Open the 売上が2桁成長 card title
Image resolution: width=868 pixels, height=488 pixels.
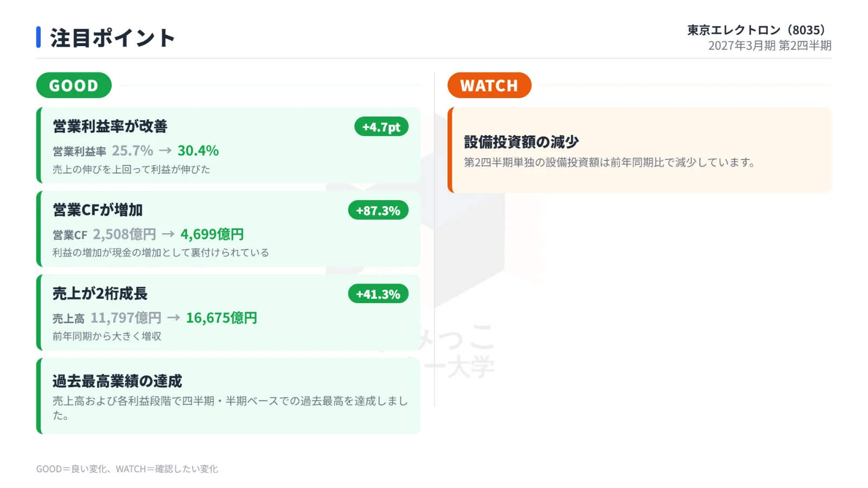pyautogui.click(x=100, y=293)
